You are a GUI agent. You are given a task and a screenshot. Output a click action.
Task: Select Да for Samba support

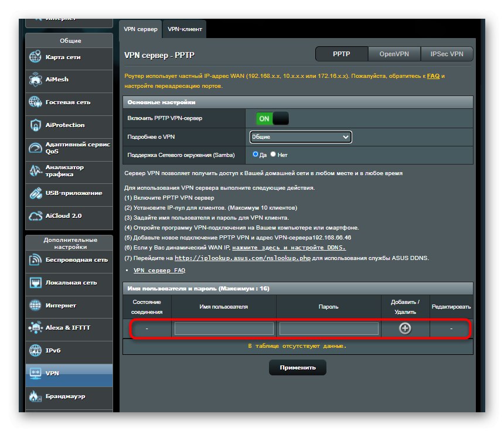coord(255,154)
